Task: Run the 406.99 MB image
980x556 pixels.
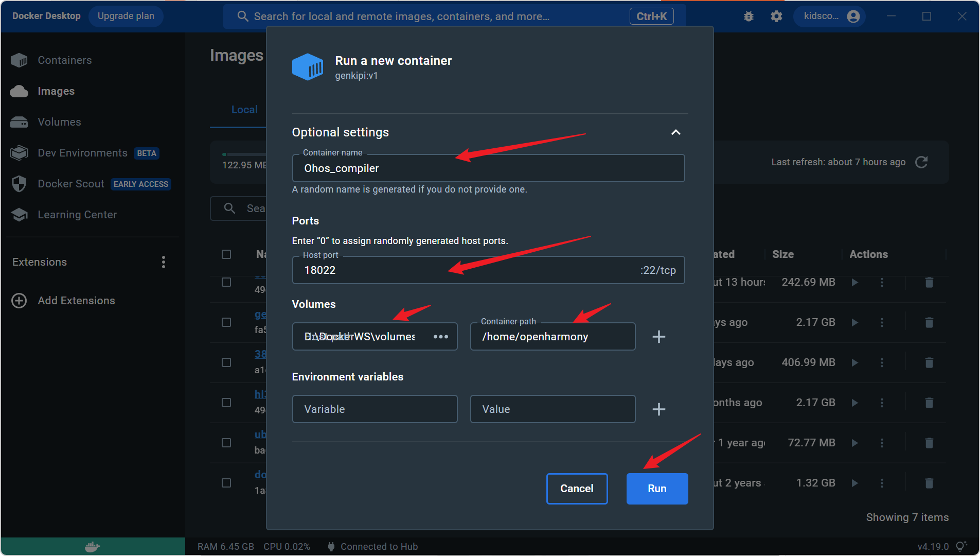Action: click(x=854, y=362)
